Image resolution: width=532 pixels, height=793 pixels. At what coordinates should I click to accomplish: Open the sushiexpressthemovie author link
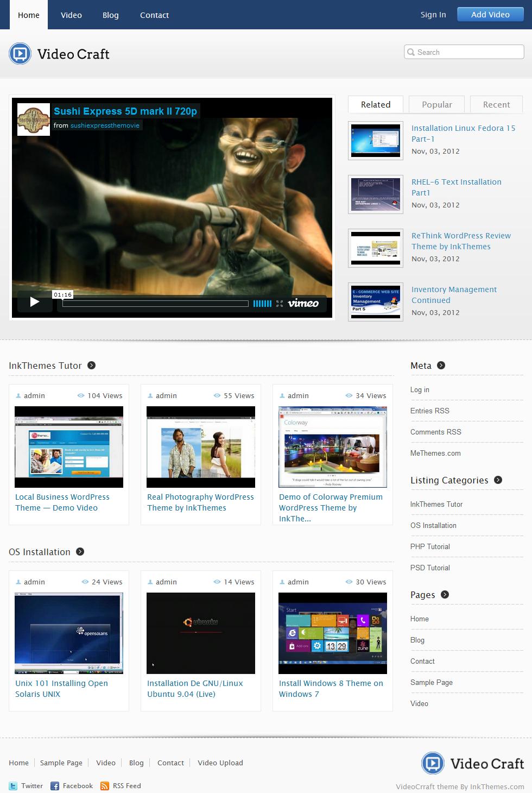[x=105, y=125]
